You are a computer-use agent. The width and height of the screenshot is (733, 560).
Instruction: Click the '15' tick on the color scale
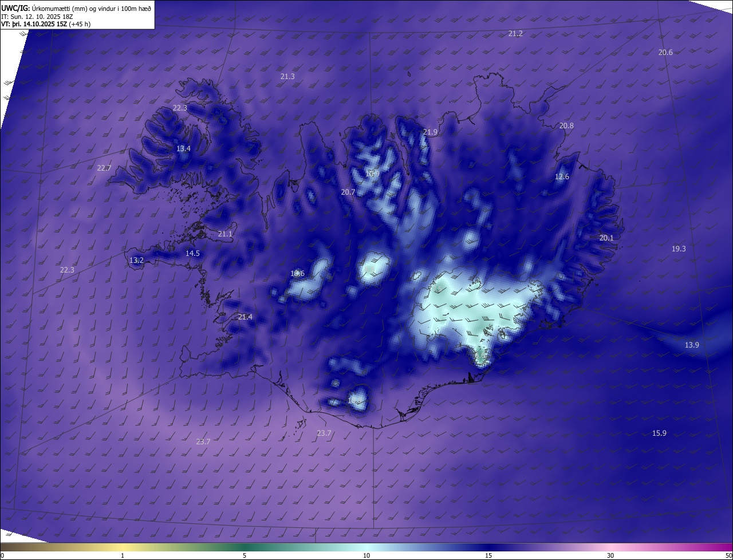coord(488,555)
